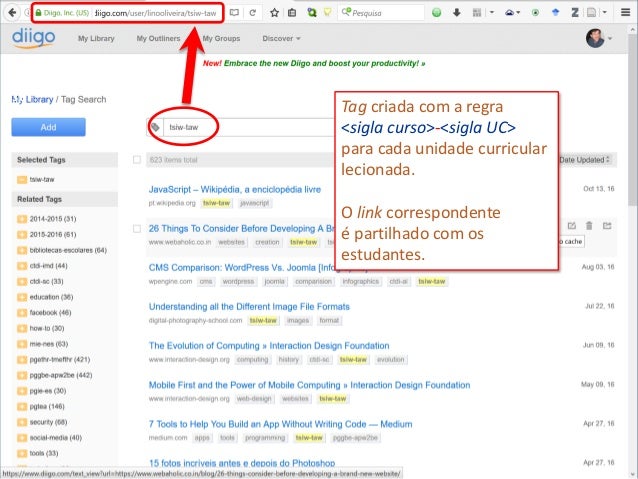Screen dimensions: 638x479
Task: Click orange tag icon next to facebook
Action: [22, 313]
